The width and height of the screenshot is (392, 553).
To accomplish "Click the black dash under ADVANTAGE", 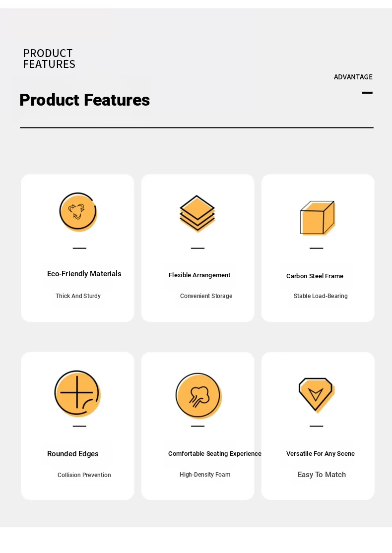I will click(367, 93).
